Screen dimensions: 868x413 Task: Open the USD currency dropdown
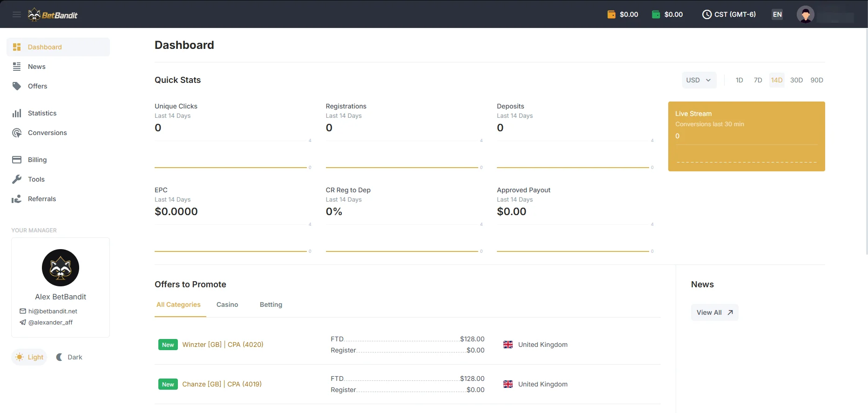pos(699,80)
